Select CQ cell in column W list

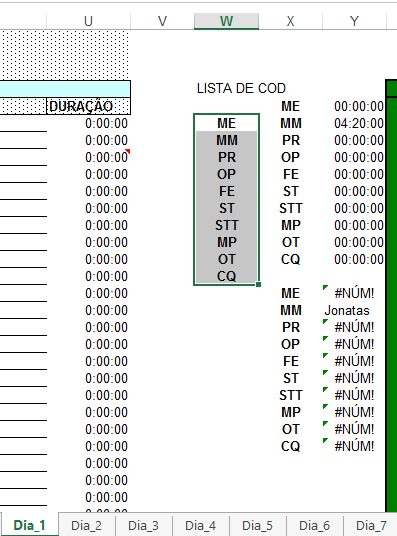(226, 276)
